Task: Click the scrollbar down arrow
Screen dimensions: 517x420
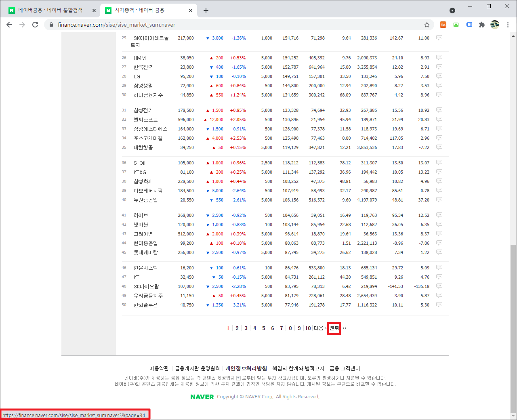Action: tap(513, 416)
